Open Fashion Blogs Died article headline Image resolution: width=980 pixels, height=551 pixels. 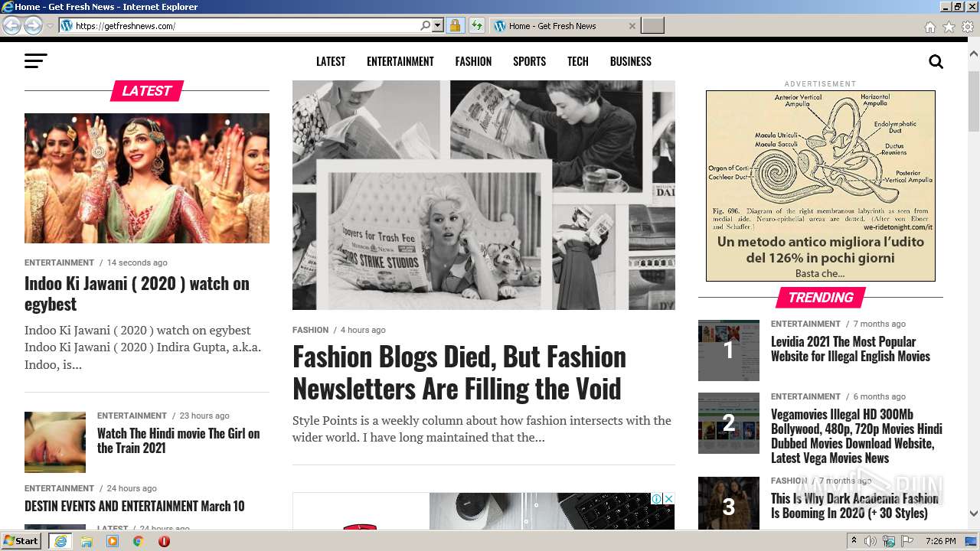pos(459,373)
